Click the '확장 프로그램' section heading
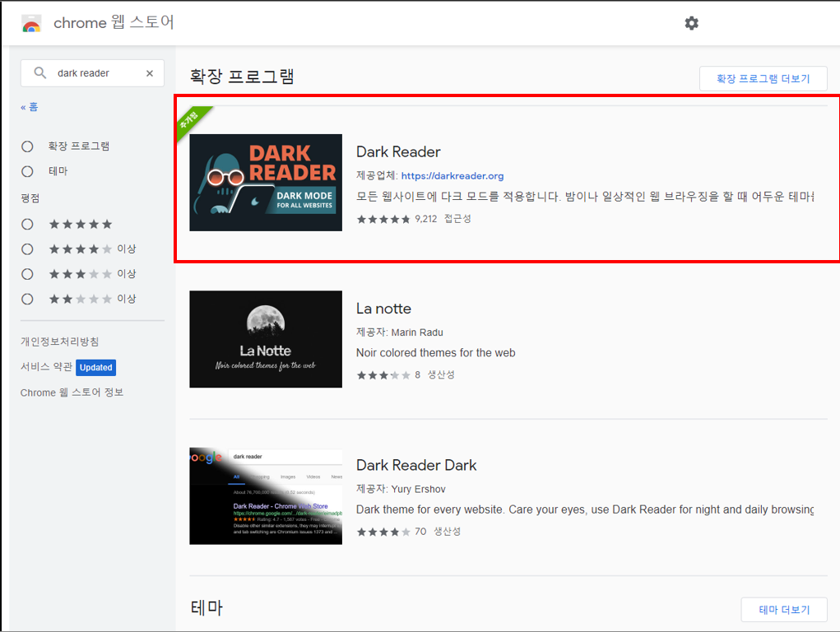840x632 pixels. pos(242,76)
